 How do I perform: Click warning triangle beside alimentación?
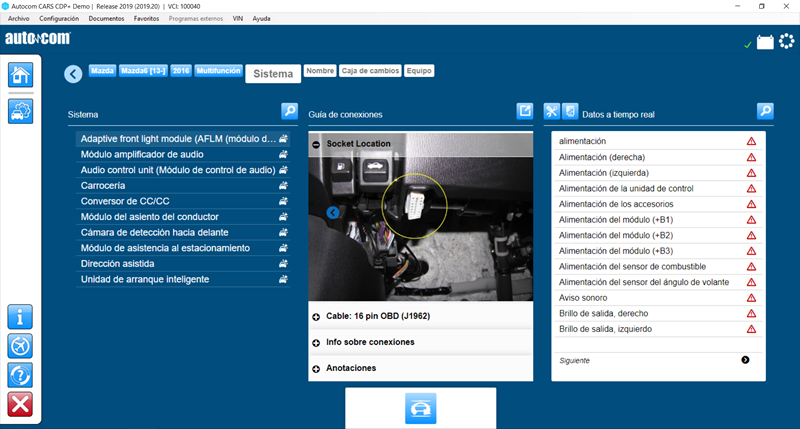(751, 141)
